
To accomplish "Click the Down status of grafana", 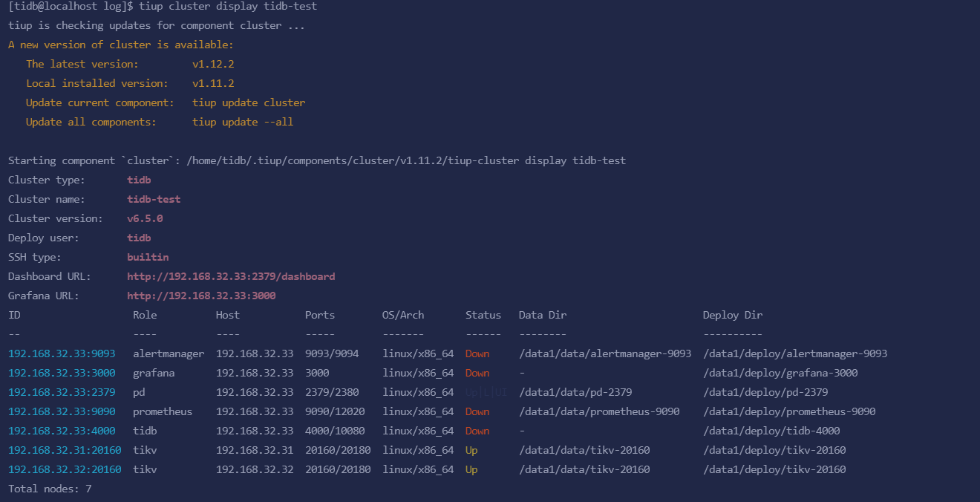I will (477, 373).
